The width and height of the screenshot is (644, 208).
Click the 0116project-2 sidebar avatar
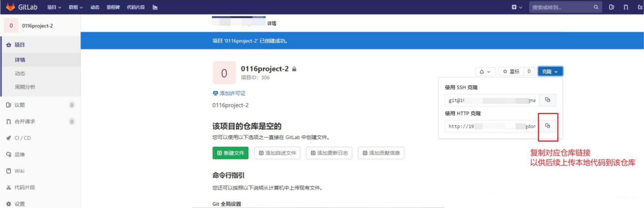pos(11,26)
